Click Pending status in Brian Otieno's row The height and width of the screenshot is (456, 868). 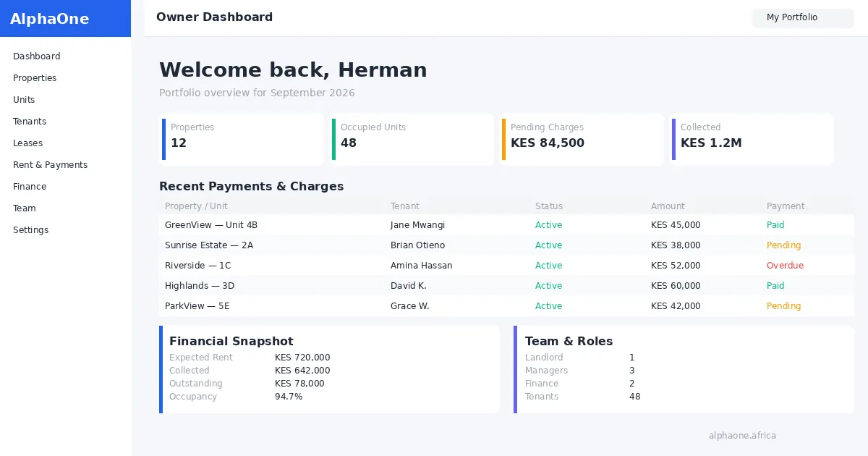[783, 245]
